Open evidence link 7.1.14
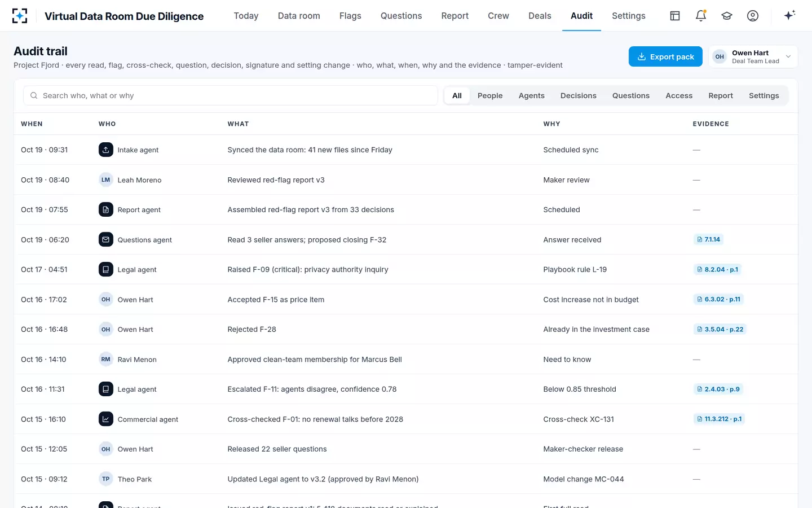 click(708, 239)
